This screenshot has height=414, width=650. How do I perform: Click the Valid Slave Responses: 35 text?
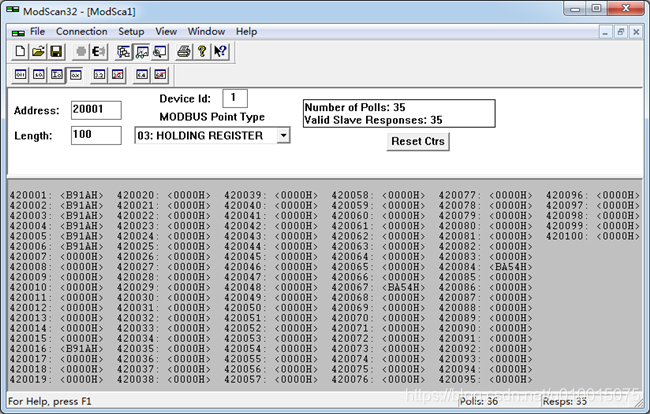pyautogui.click(x=374, y=120)
